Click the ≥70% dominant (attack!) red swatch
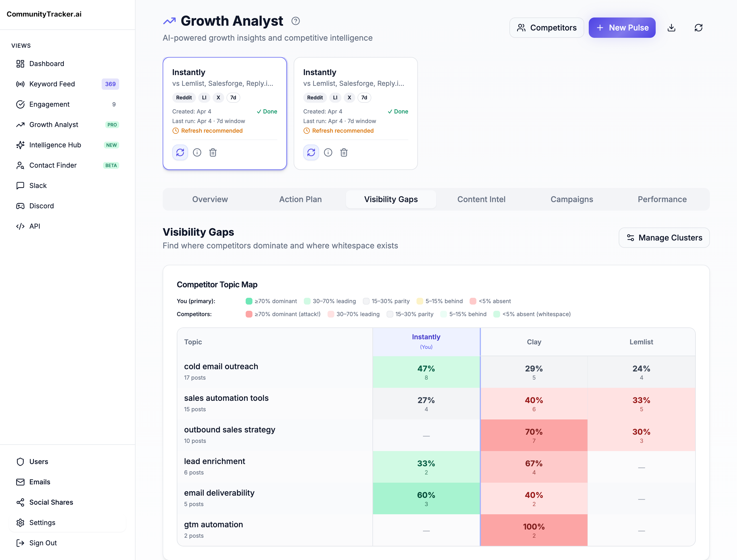The height and width of the screenshot is (560, 737). (249, 314)
